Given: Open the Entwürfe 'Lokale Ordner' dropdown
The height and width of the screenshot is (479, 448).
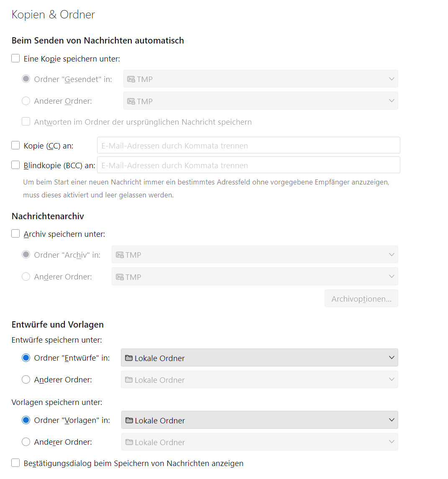Looking at the screenshot, I should pos(259,358).
